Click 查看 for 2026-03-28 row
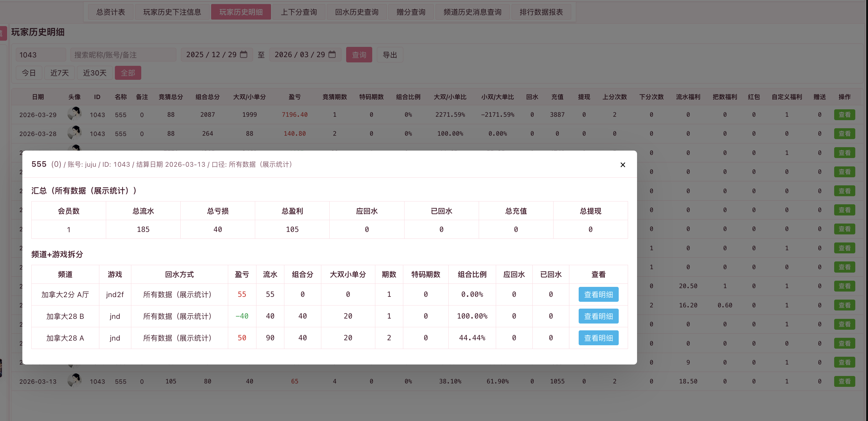Viewport: 868px width, 421px height. (844, 134)
